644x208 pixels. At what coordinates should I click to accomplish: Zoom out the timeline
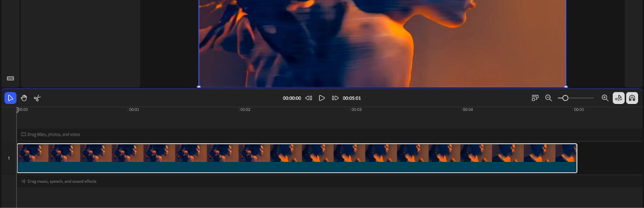[x=548, y=98]
